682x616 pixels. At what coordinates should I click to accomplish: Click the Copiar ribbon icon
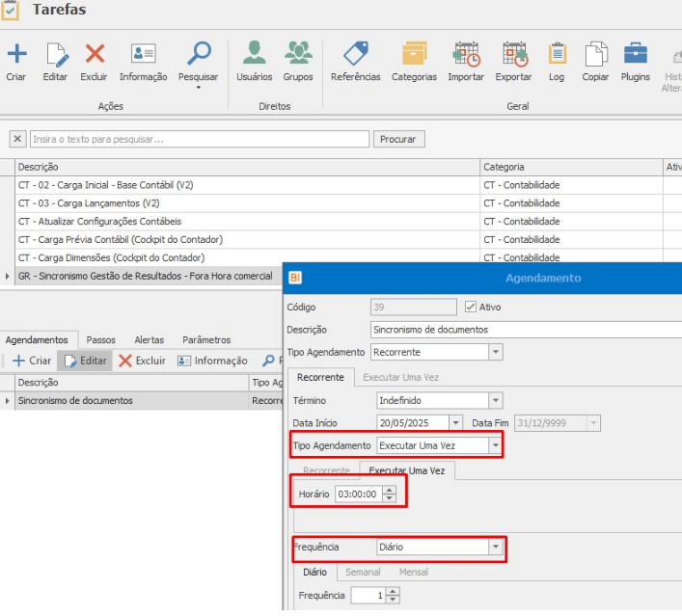pyautogui.click(x=595, y=53)
